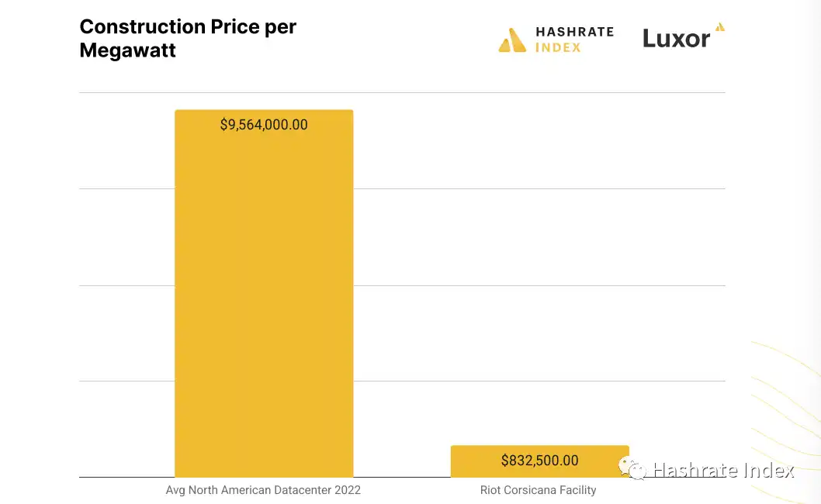Click the yellow INDEX logo text
Screen dimensions: 821x504
point(558,48)
